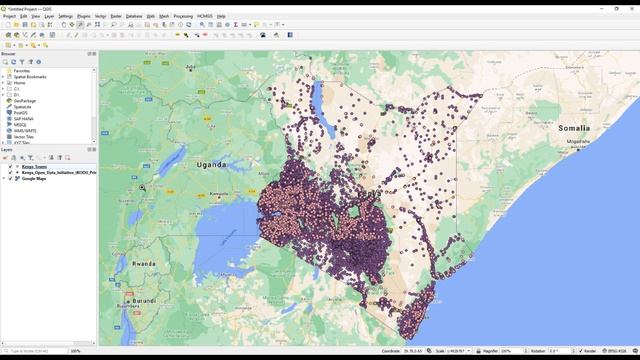The image size is (640, 360).
Task: Select Vector Tiles in Browser tree
Action: click(24, 137)
